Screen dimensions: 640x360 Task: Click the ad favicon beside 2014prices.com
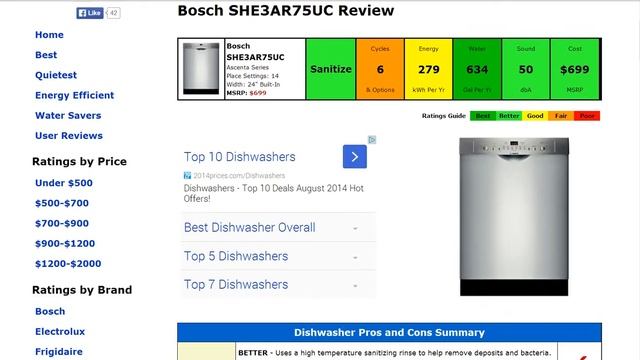pos(187,176)
